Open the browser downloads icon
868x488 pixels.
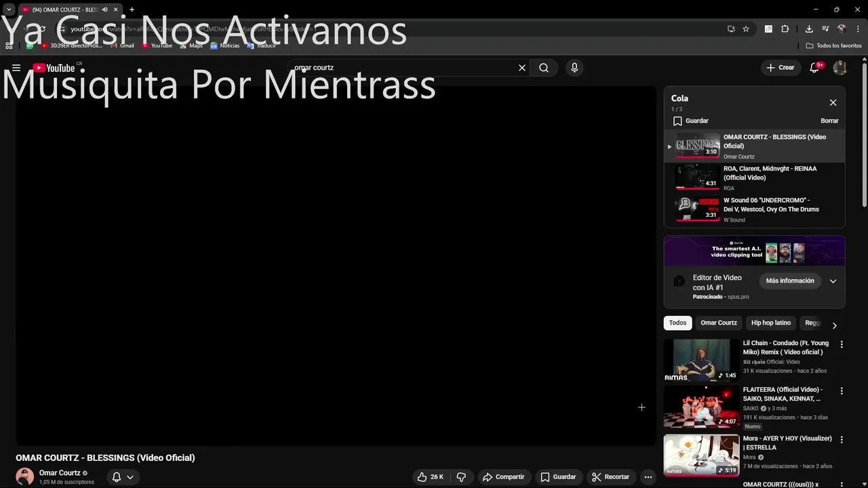[x=809, y=29]
